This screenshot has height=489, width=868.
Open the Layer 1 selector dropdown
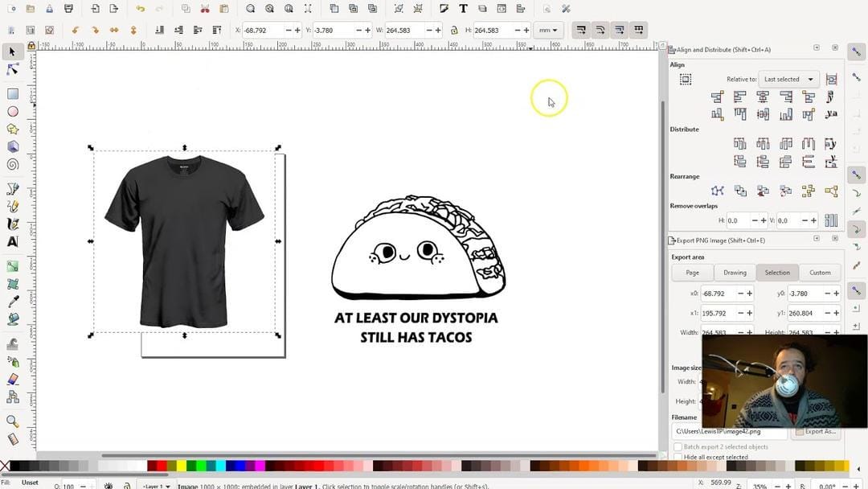pyautogui.click(x=154, y=485)
